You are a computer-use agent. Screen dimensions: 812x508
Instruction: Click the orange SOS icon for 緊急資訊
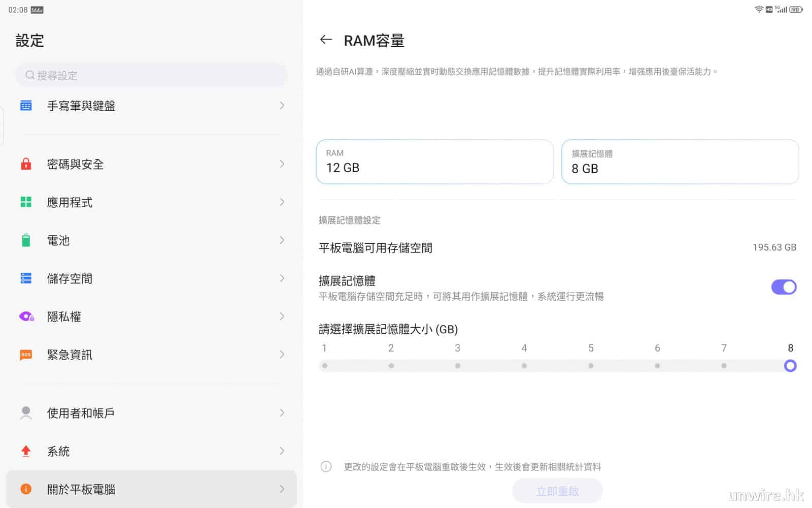click(x=26, y=355)
